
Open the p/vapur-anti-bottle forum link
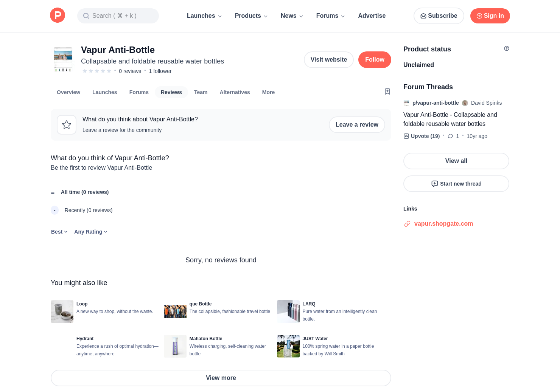tap(436, 103)
